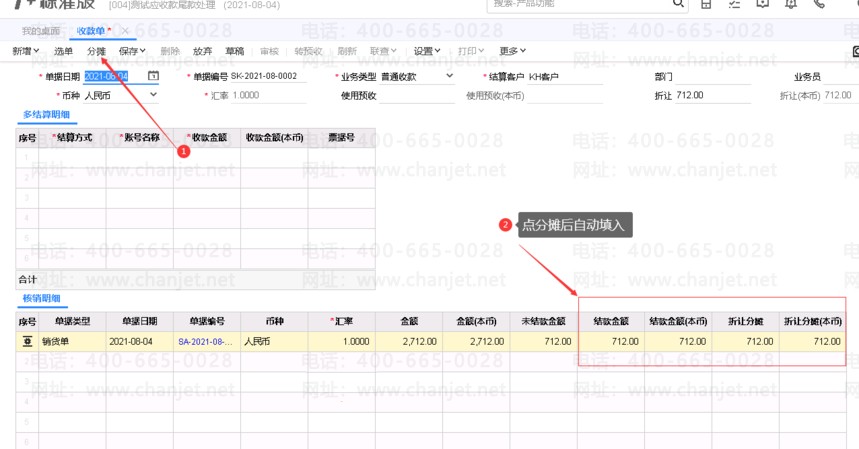This screenshot has height=449, width=859.
Task: Click the 合计 total row label
Action: [27, 279]
